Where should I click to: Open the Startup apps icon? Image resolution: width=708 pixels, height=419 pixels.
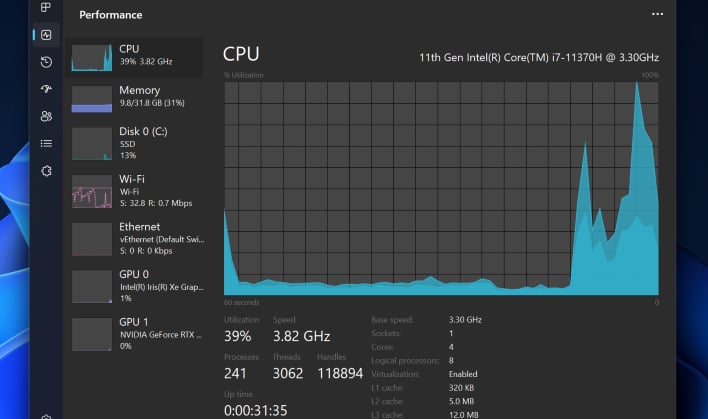pos(46,89)
